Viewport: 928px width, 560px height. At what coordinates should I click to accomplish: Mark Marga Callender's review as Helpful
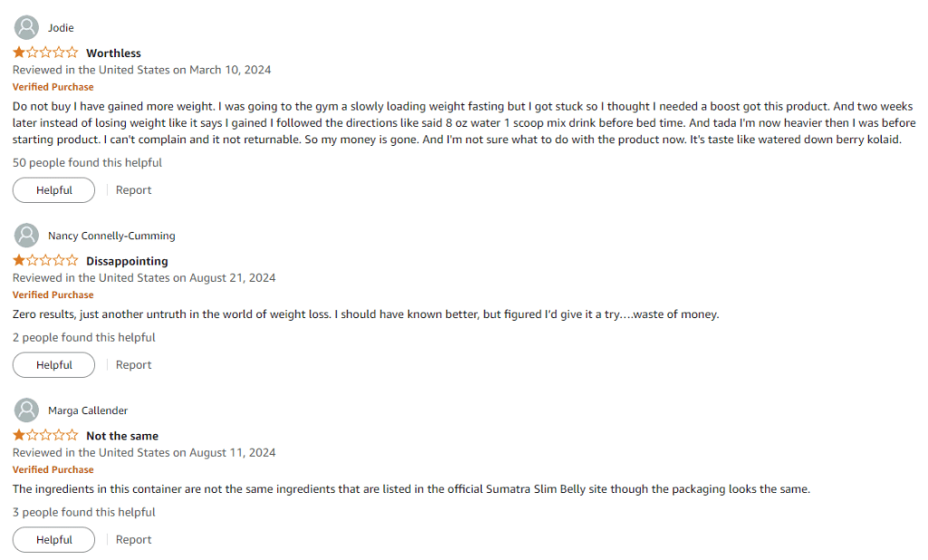pyautogui.click(x=53, y=540)
